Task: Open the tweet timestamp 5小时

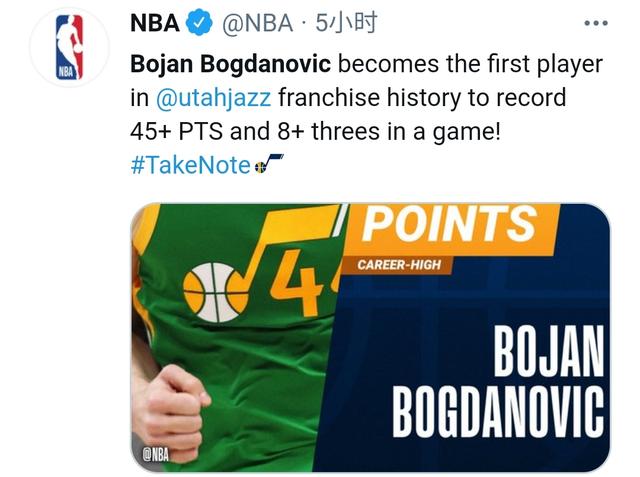Action: pos(346,23)
